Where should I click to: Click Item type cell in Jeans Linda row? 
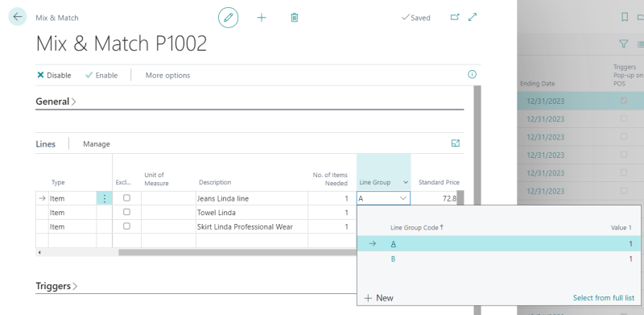click(72, 199)
